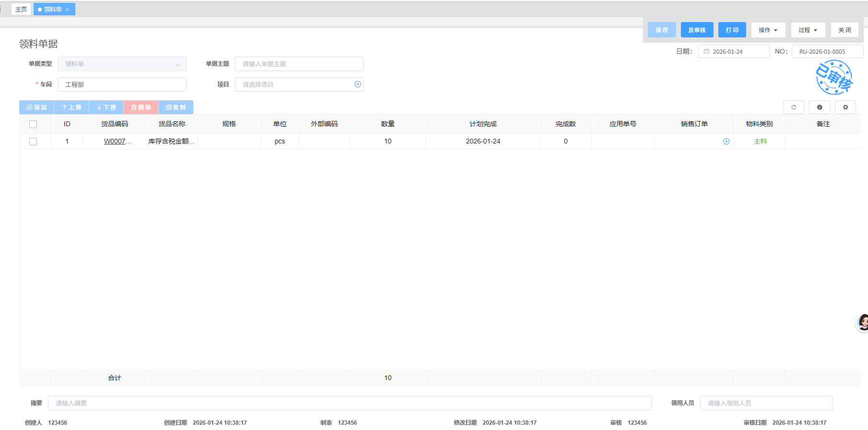The width and height of the screenshot is (868, 430).
Task: Open the assistant avatar at right edge
Action: (x=863, y=322)
